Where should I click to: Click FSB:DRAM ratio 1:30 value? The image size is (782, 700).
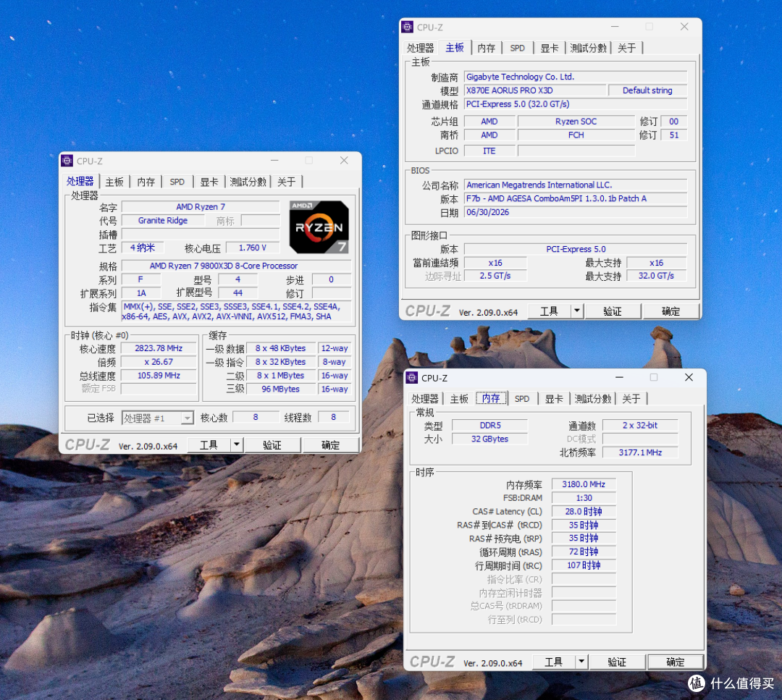click(584, 497)
